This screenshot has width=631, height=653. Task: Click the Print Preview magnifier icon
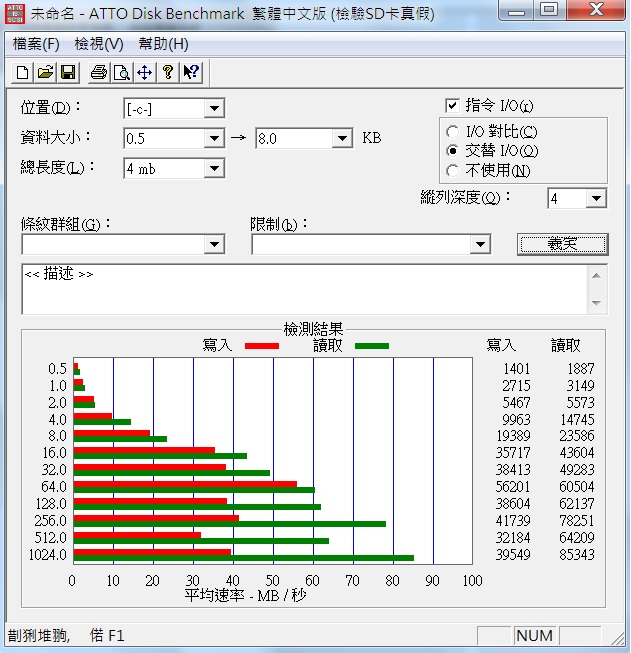tap(122, 72)
